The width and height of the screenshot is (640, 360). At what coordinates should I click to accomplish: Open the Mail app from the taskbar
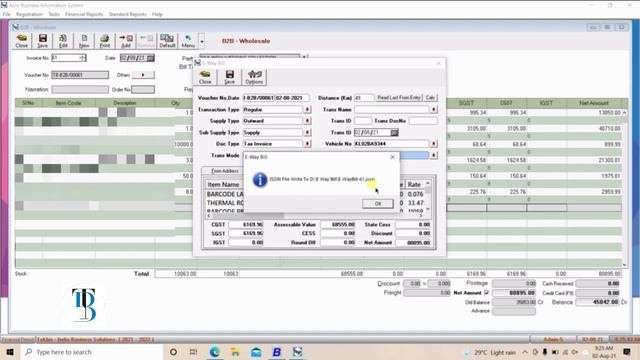click(x=256, y=352)
